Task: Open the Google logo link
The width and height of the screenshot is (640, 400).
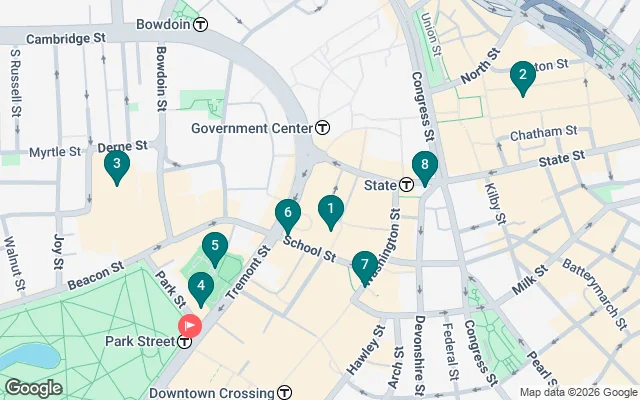Action: [x=34, y=388]
